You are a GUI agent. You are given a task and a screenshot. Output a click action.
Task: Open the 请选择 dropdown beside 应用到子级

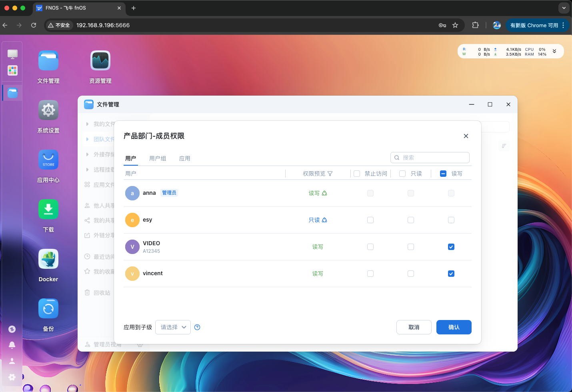173,327
